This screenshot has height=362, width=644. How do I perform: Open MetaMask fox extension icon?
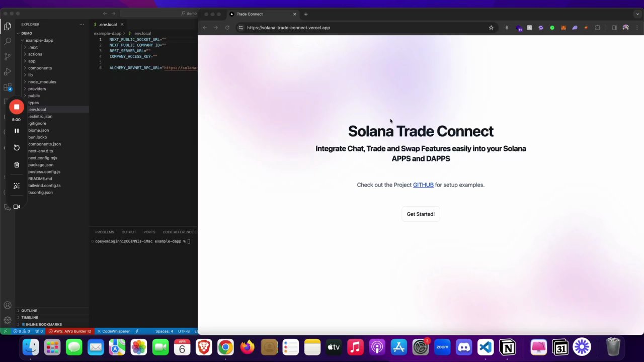(x=563, y=28)
